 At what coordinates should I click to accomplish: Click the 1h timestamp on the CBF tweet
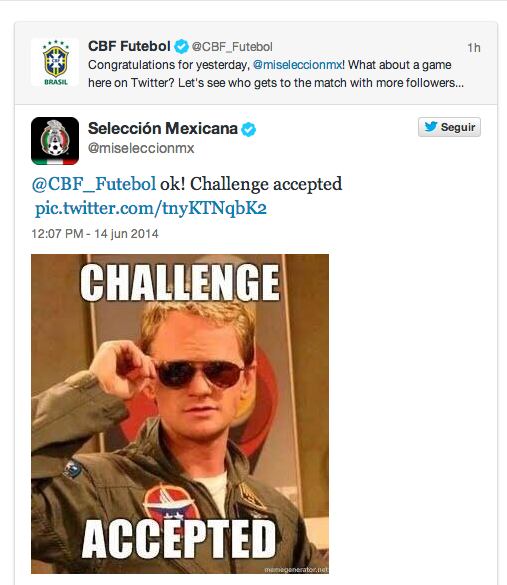474,48
